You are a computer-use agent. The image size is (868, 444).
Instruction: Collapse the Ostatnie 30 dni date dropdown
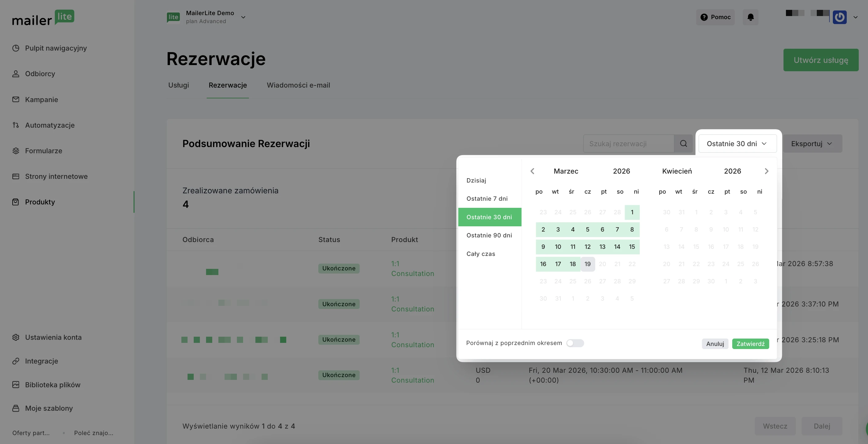click(737, 144)
